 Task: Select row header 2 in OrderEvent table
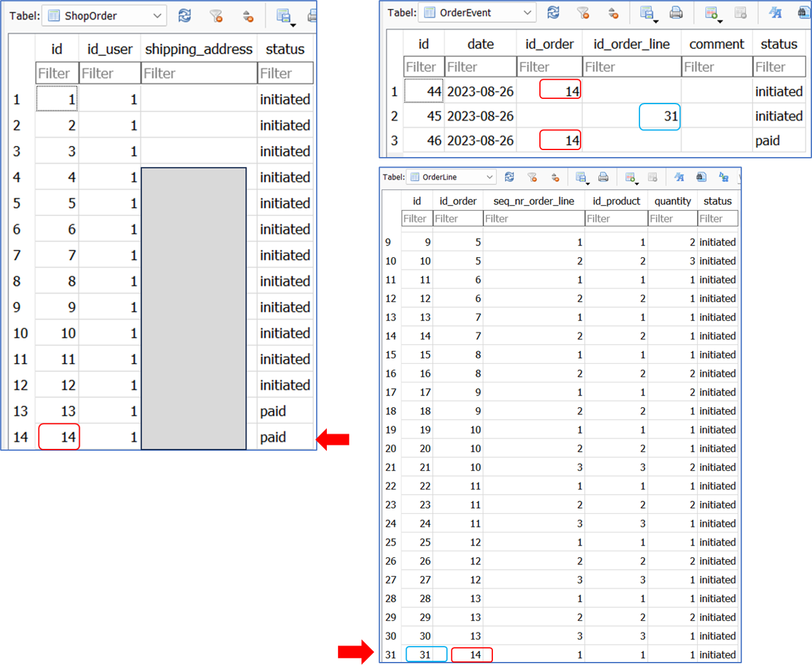click(x=394, y=116)
